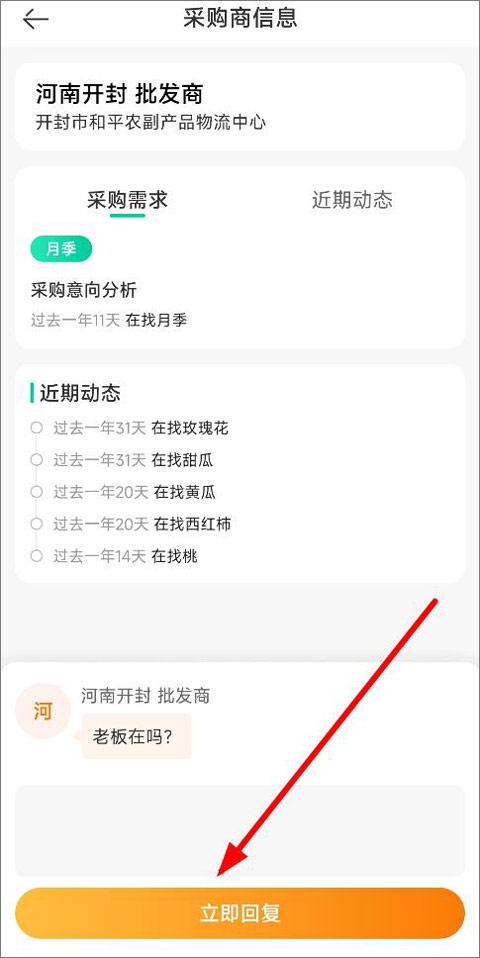
Task: Click the timeline dot beside 在找桃
Action: tap(37, 556)
